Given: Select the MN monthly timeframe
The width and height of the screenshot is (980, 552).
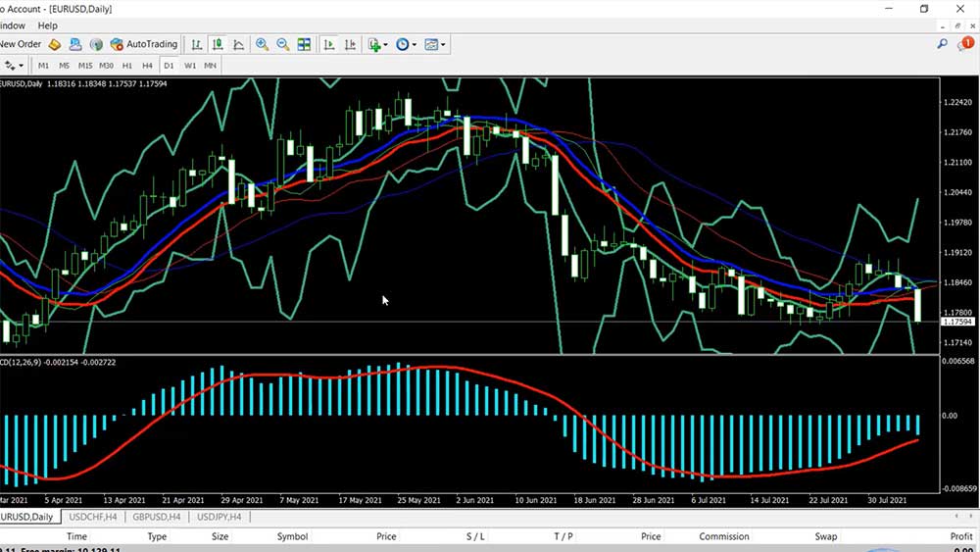Looking at the screenshot, I should [x=210, y=65].
